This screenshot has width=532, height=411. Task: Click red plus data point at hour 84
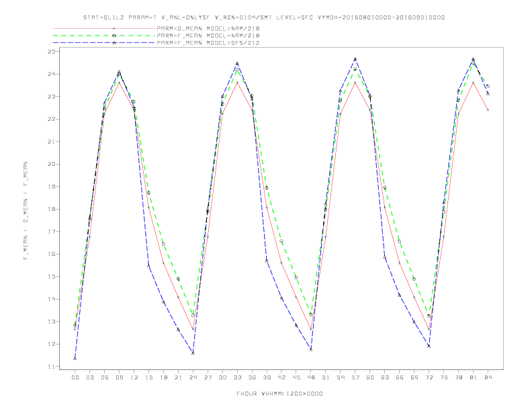click(x=488, y=110)
